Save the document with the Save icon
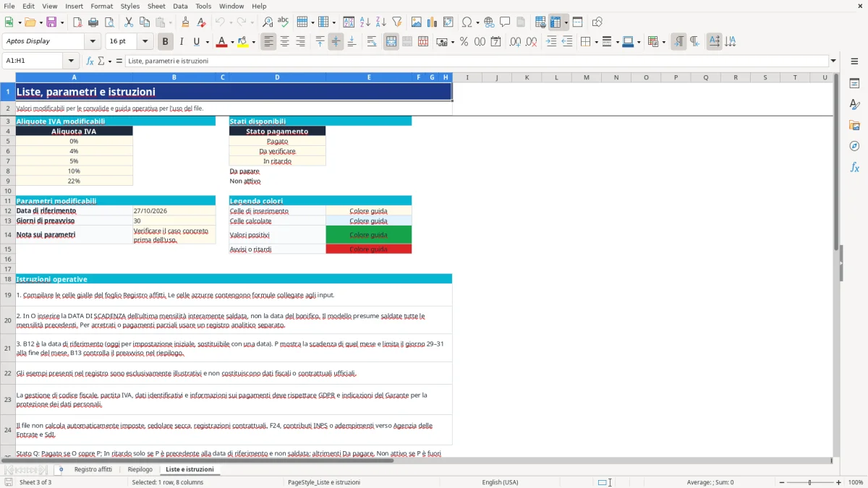868x488 pixels. tap(51, 22)
